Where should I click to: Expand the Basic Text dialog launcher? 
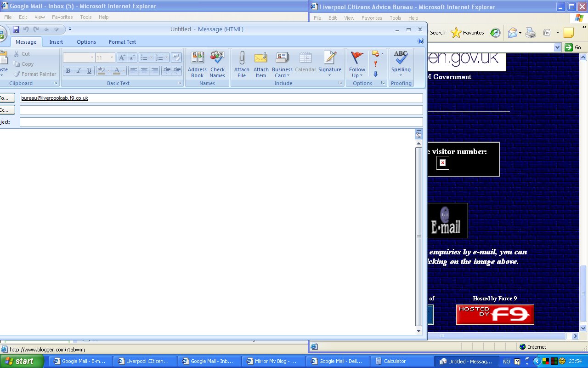[180, 83]
